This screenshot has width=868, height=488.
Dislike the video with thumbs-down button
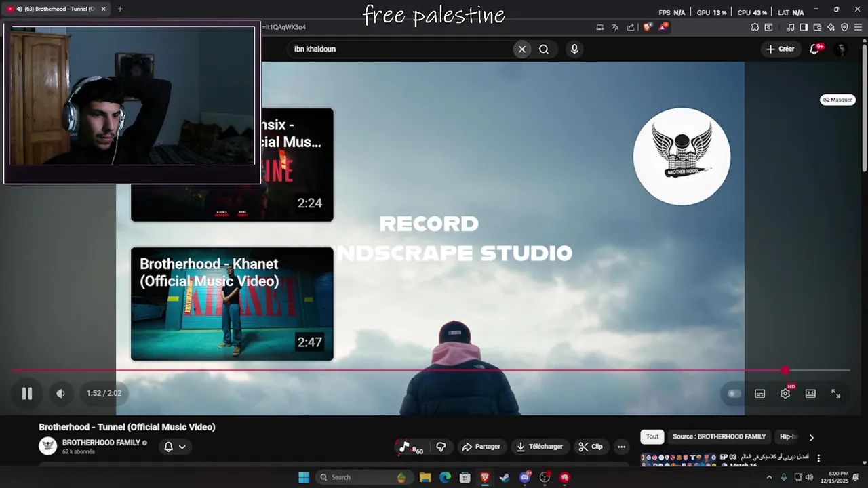click(x=441, y=447)
